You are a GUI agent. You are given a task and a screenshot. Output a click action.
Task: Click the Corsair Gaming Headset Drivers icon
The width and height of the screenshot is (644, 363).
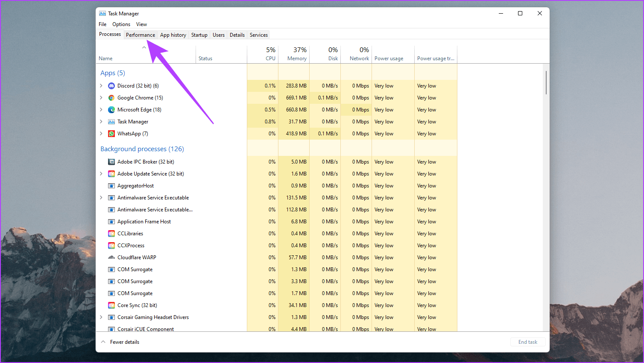[x=111, y=317]
